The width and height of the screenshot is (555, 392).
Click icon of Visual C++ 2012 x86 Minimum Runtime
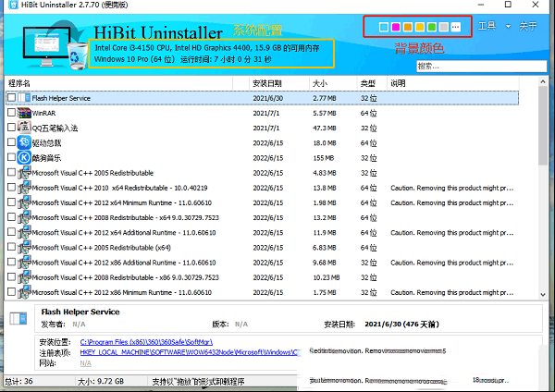[24, 292]
